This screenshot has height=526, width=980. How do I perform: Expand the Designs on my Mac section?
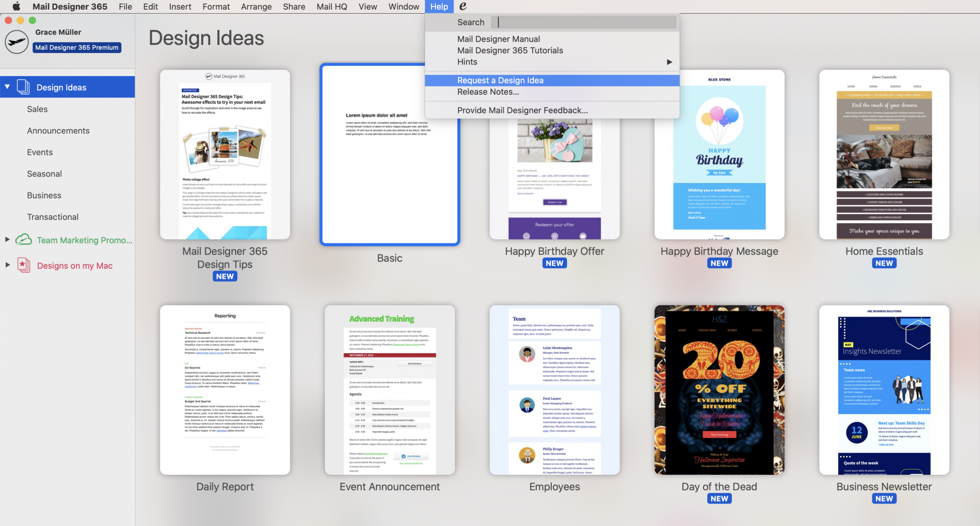tap(7, 265)
